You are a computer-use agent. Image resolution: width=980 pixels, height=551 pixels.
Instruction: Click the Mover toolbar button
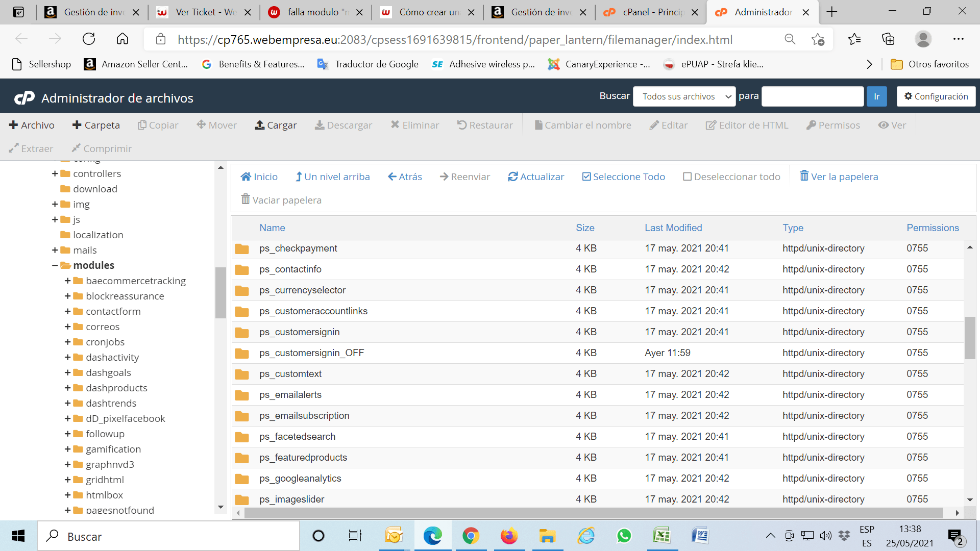216,125
